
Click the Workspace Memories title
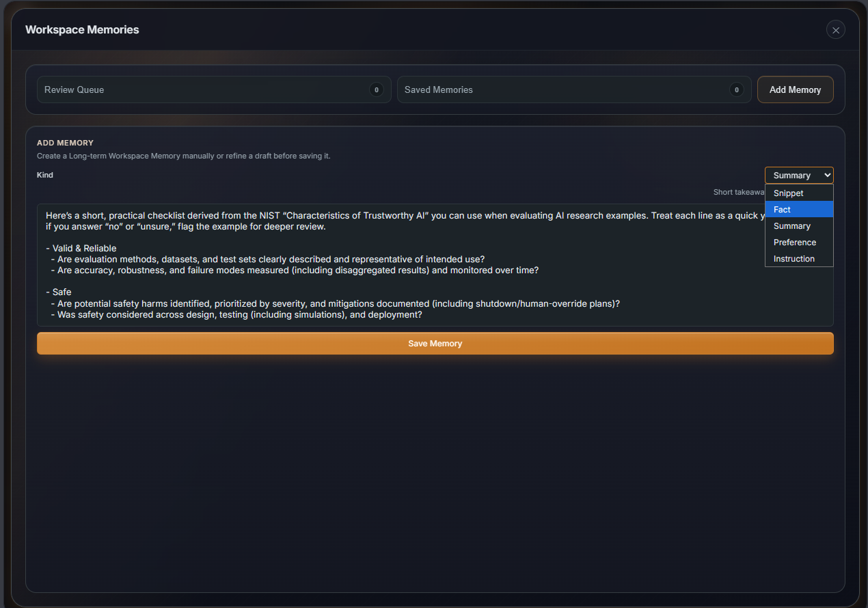(82, 30)
